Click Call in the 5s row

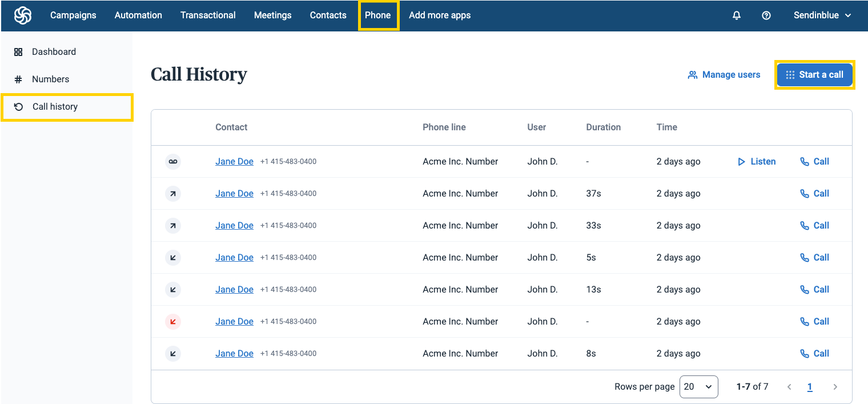point(814,258)
